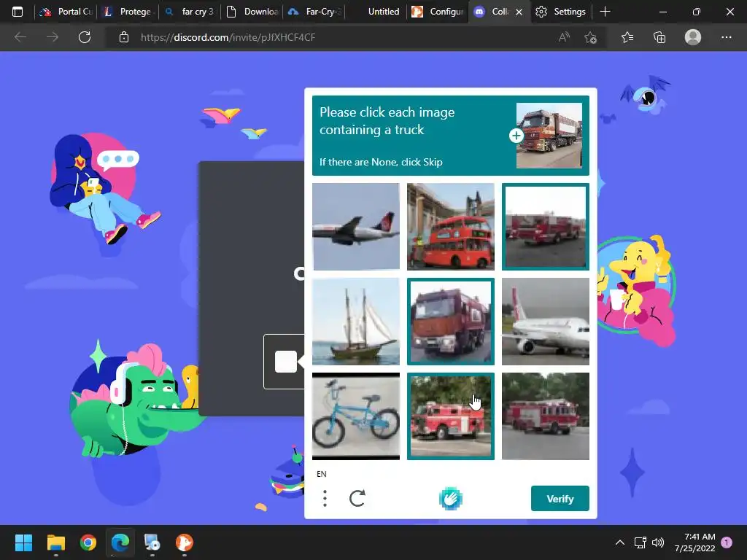Switch to the Configur tab

click(x=438, y=12)
